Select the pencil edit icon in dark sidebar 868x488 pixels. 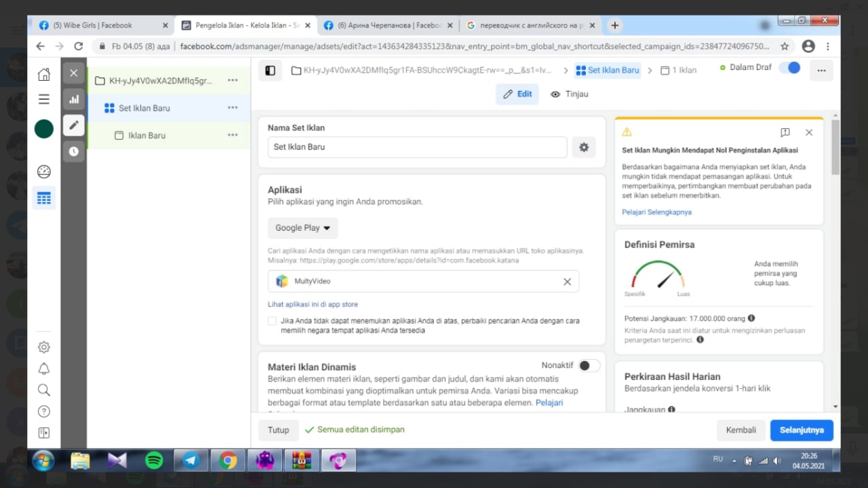coord(74,126)
